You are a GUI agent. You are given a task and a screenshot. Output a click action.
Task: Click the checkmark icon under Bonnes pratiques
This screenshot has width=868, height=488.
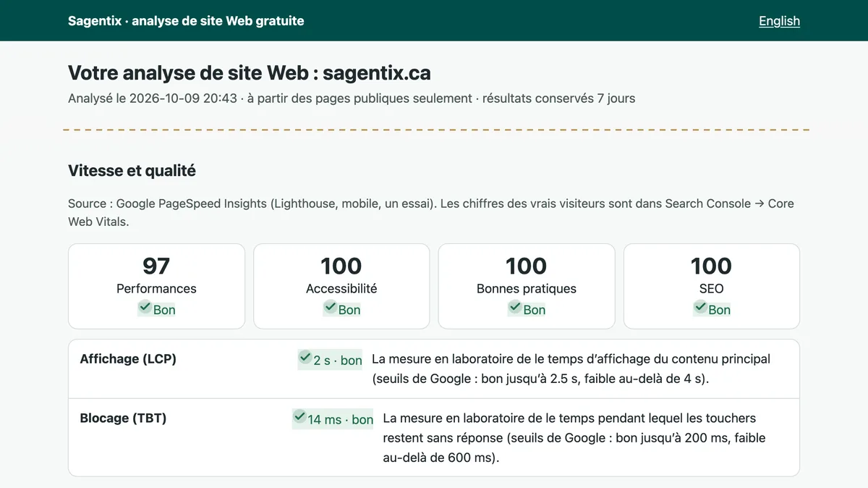click(516, 308)
